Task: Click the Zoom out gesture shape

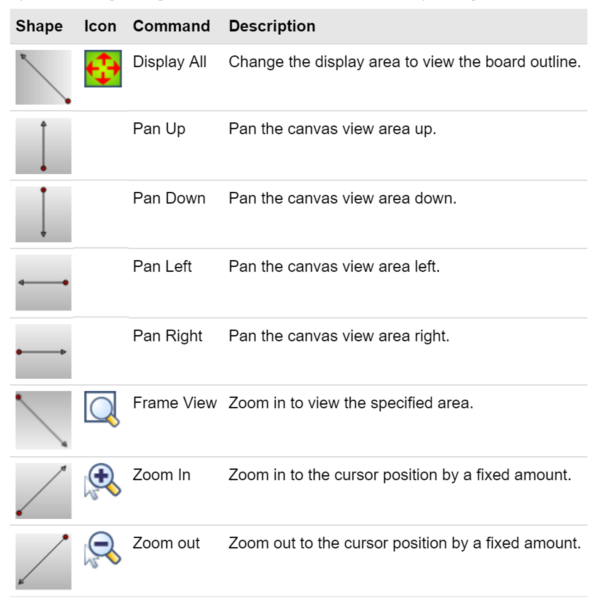Action: tap(43, 561)
